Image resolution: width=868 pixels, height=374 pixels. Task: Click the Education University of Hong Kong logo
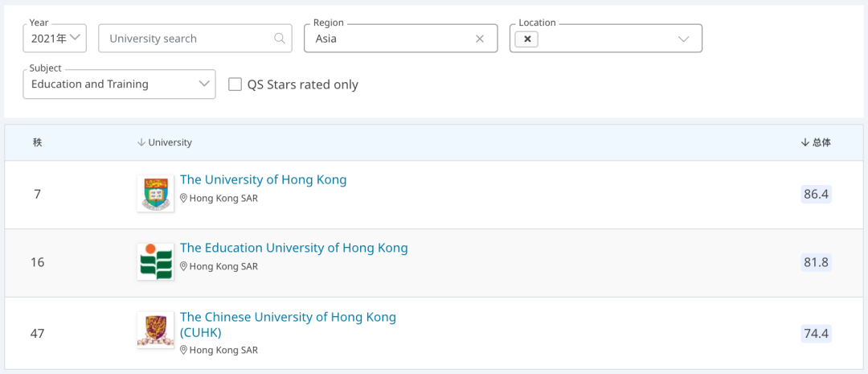click(155, 262)
